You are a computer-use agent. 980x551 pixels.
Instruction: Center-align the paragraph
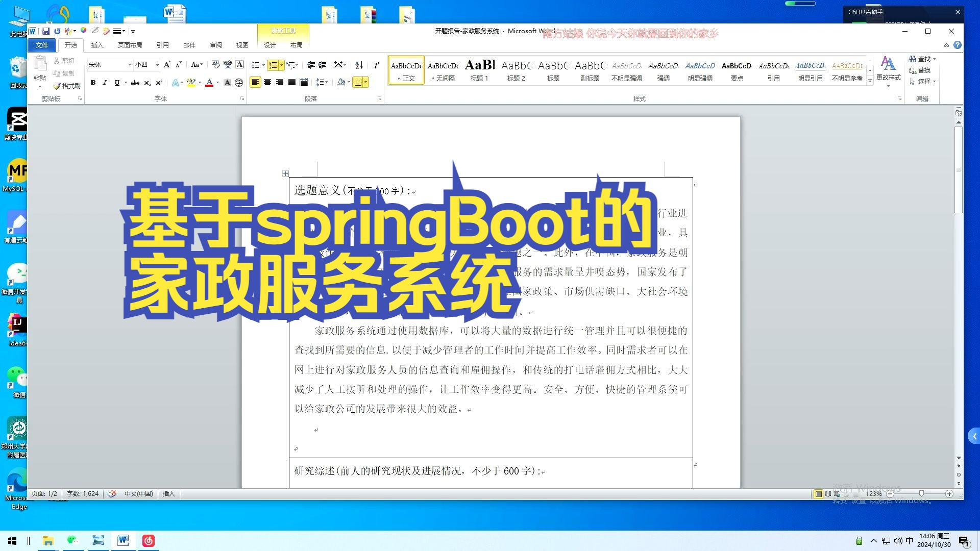click(267, 82)
